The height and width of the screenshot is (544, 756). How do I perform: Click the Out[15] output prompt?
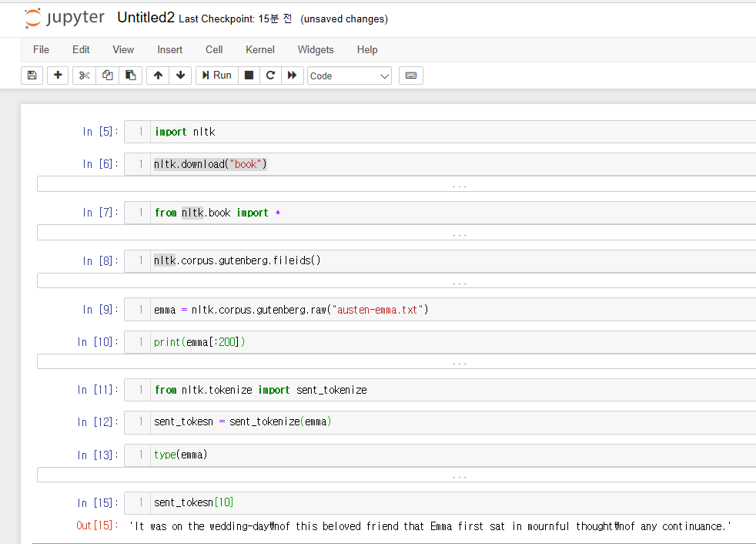(98, 526)
